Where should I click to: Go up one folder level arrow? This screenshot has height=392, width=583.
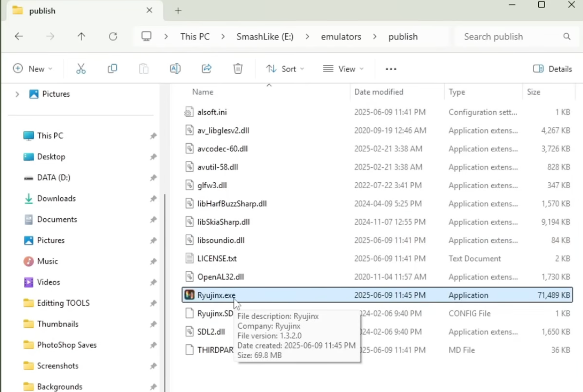coord(81,36)
